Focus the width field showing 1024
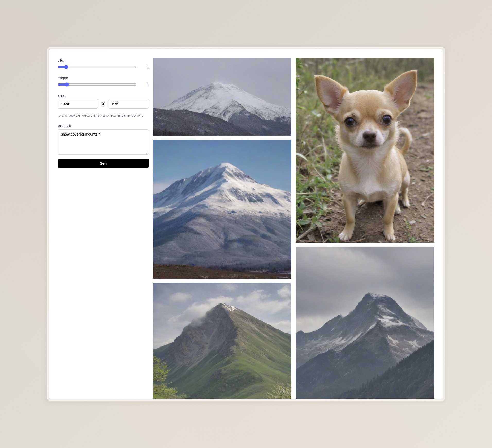The image size is (492, 448). click(x=77, y=104)
